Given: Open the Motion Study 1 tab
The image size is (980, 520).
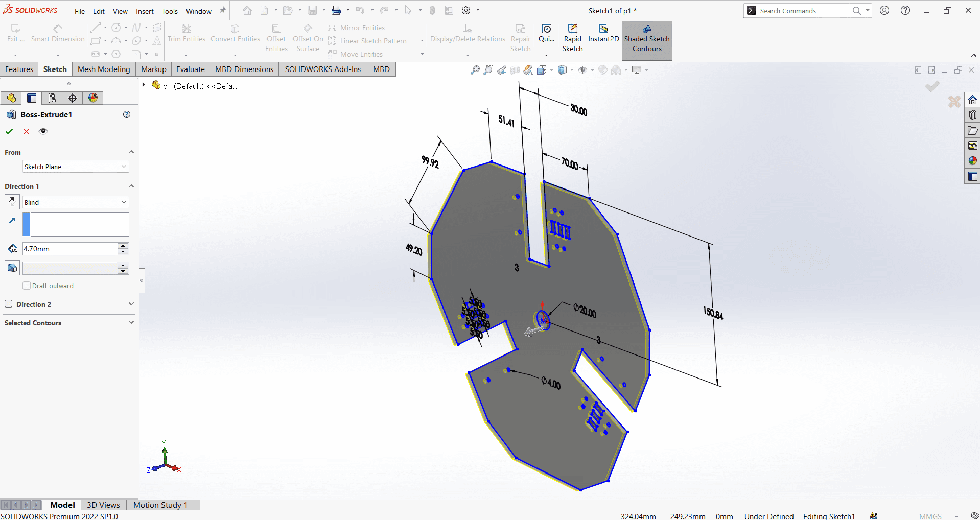Looking at the screenshot, I should (x=160, y=505).
